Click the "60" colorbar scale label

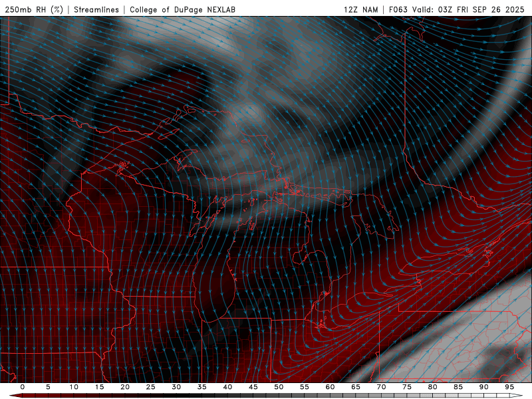[330, 387]
